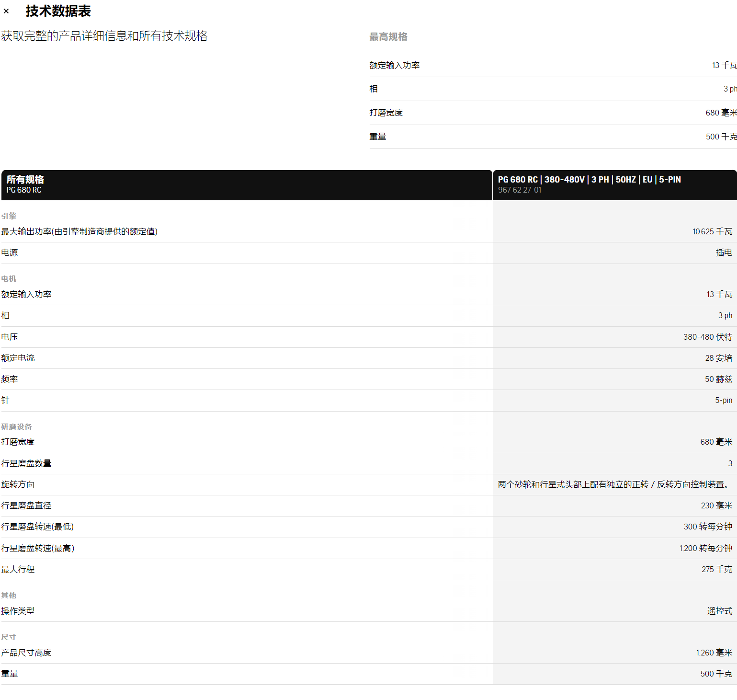Click the 其他 section label
Screen dimensions: 737x700
[x=9, y=596]
